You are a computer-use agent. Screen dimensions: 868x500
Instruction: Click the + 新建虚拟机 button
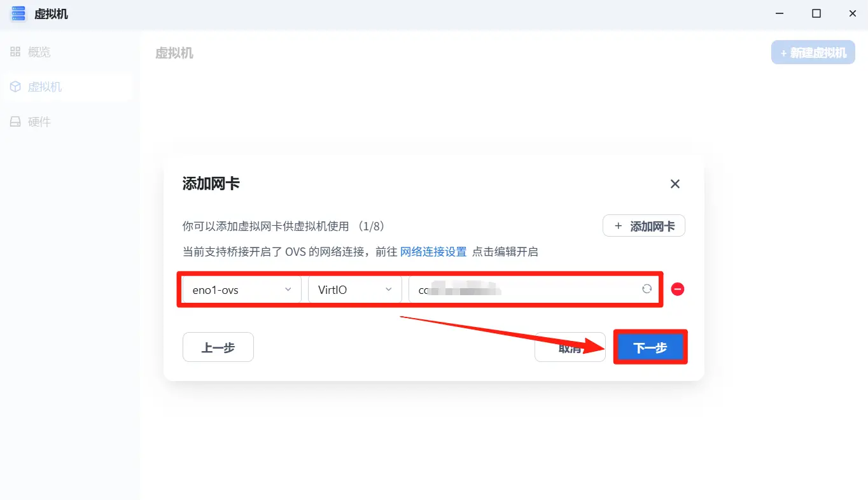813,53
